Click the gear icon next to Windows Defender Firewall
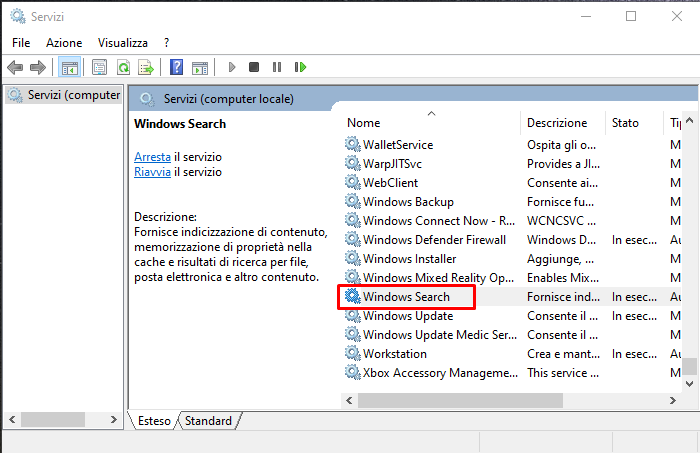700x453 pixels. 353,240
